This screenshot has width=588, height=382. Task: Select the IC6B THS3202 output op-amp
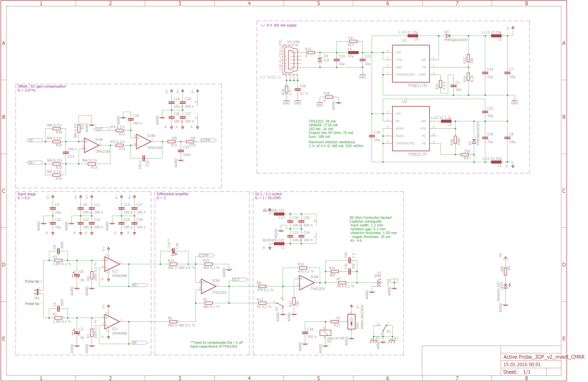pos(307,282)
